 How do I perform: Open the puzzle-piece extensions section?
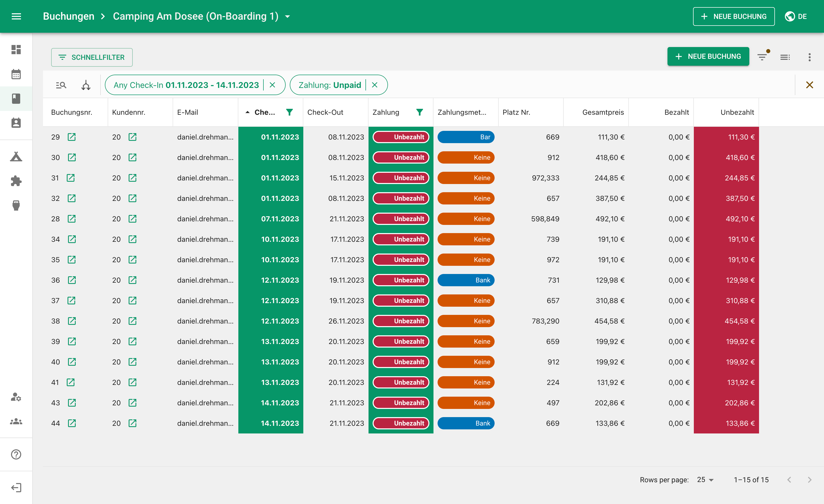tap(16, 181)
